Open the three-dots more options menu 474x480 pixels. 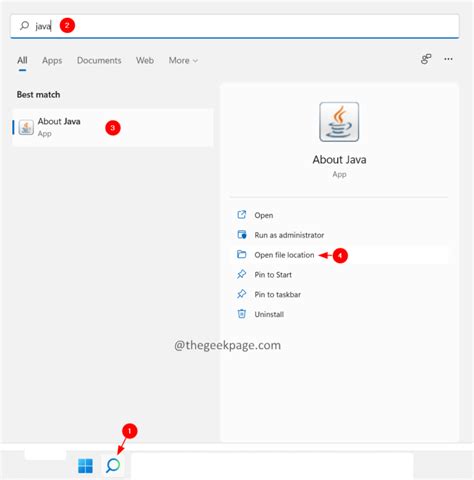448,59
